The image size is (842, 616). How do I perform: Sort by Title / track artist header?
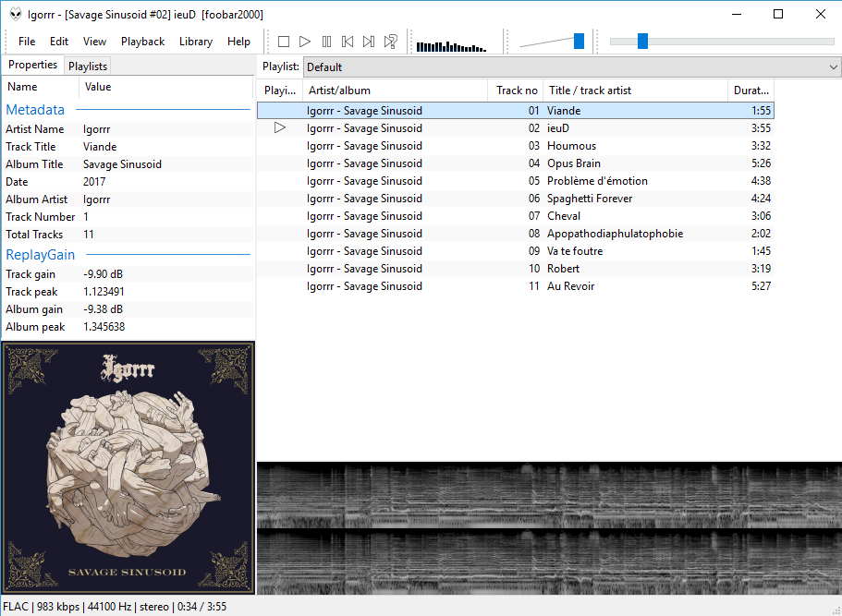coord(635,91)
